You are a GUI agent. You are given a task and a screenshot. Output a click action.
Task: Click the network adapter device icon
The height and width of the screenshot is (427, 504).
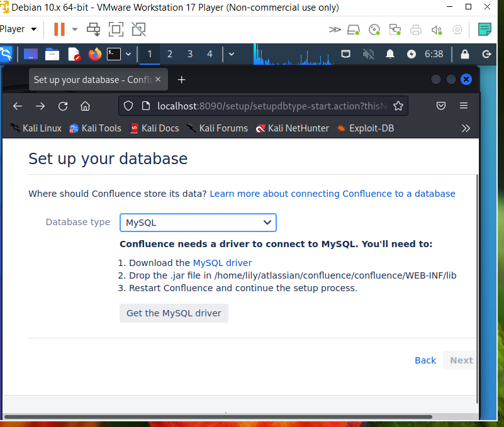(x=395, y=30)
